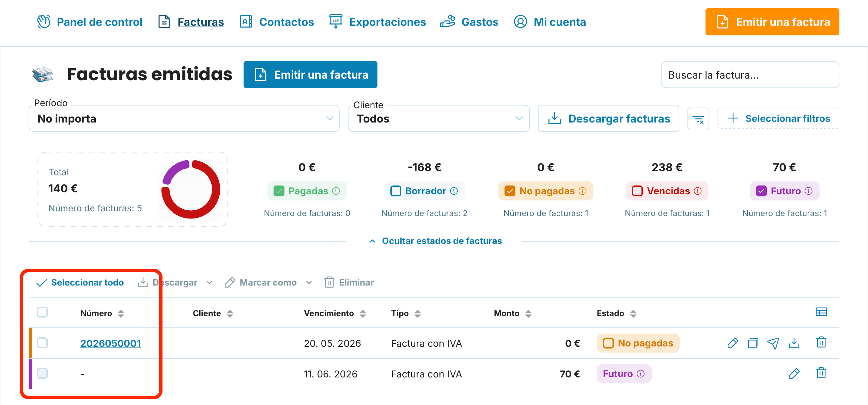Screen dimensions: 868x405
Task: Check the header select-all checkbox
Action: pos(42,312)
